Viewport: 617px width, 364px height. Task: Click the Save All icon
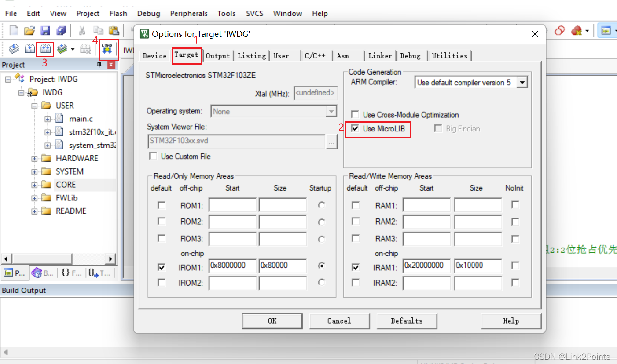click(x=61, y=30)
